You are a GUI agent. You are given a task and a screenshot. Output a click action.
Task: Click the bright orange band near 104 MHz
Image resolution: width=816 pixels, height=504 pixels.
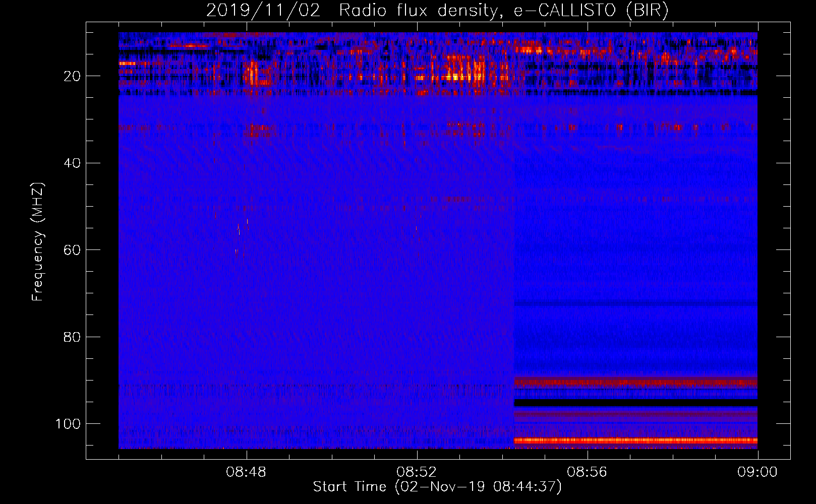tap(635, 440)
